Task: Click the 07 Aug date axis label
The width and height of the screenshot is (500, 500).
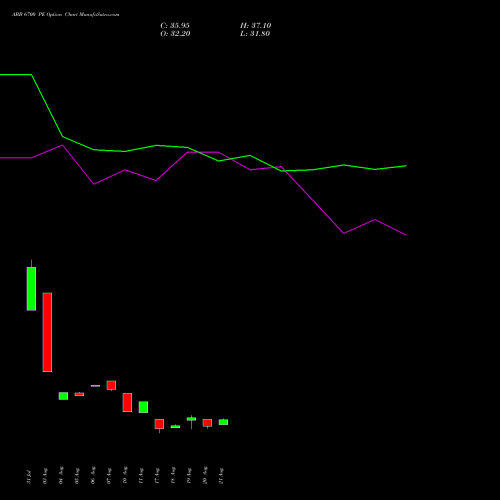Action: click(109, 476)
